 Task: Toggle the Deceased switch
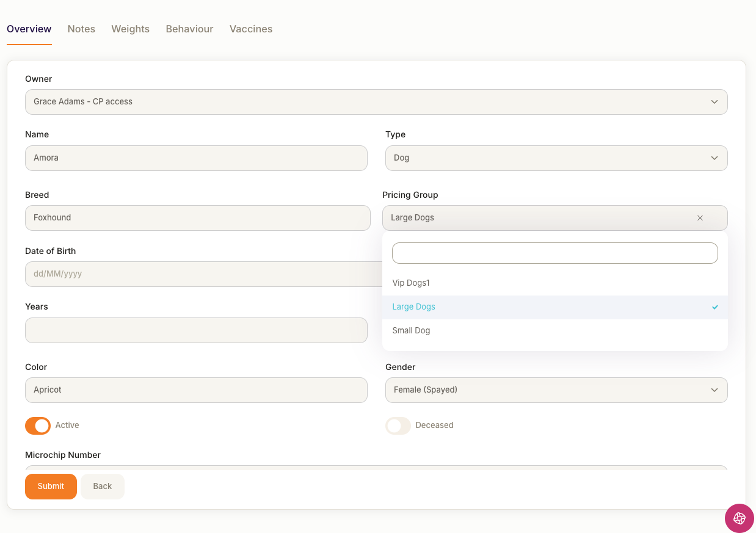[398, 426]
